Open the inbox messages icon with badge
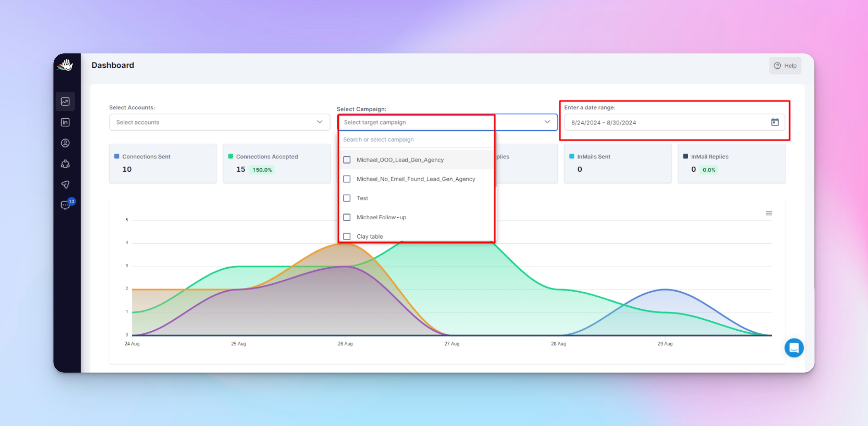 point(65,205)
